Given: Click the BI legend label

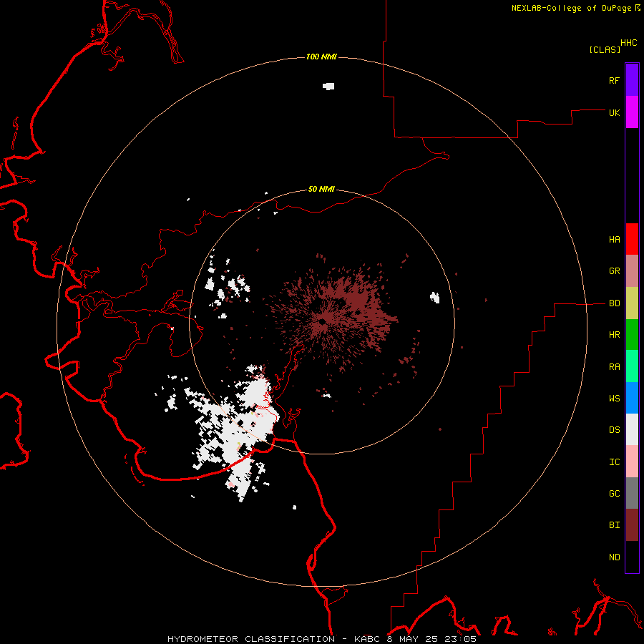Looking at the screenshot, I should (614, 525).
